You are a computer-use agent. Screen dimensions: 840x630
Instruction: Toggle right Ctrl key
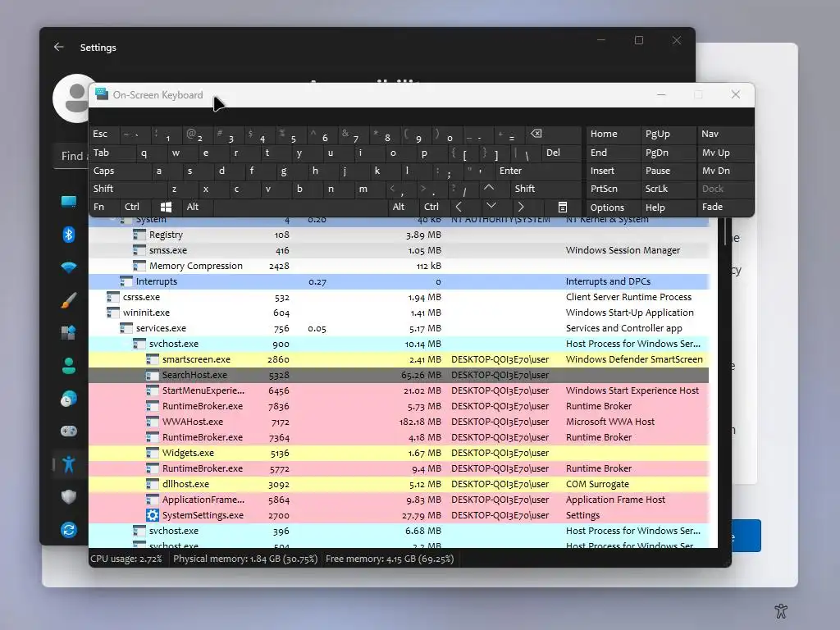click(x=433, y=207)
